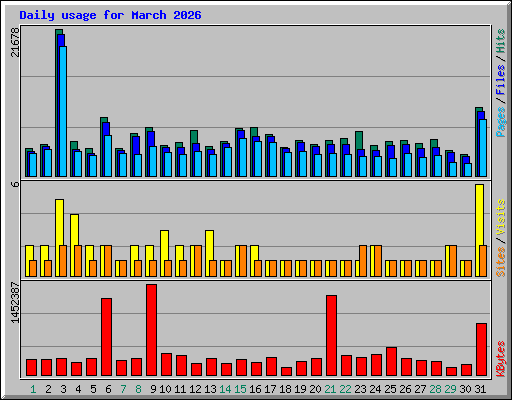Click day label 13 on the x-axis

(210, 389)
